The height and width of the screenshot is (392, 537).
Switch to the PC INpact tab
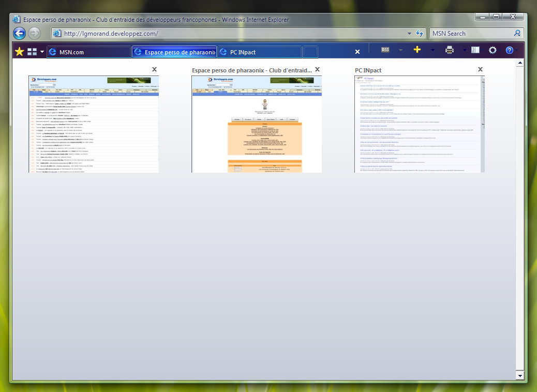pyautogui.click(x=259, y=52)
